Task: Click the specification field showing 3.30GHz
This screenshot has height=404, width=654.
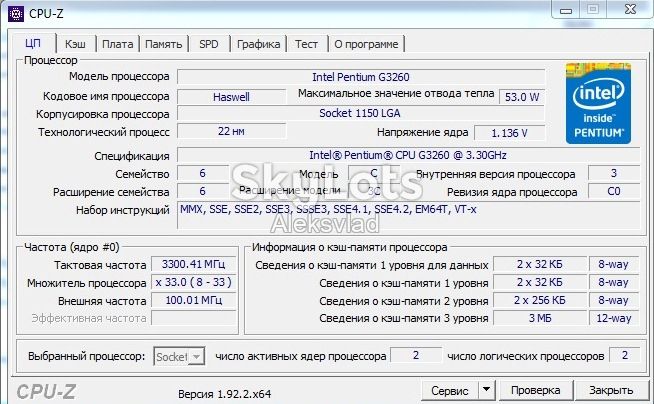Action: pos(408,156)
